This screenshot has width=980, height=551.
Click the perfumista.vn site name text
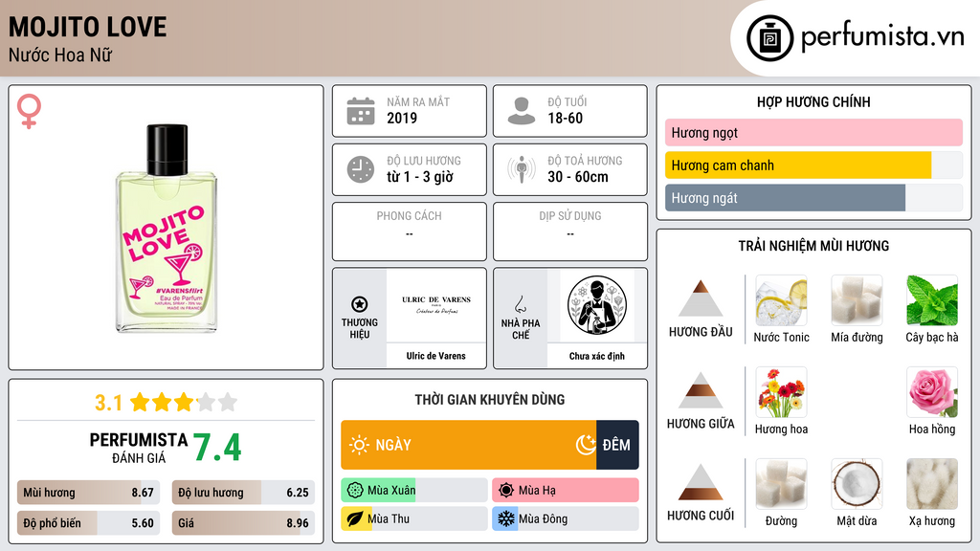pyautogui.click(x=882, y=37)
